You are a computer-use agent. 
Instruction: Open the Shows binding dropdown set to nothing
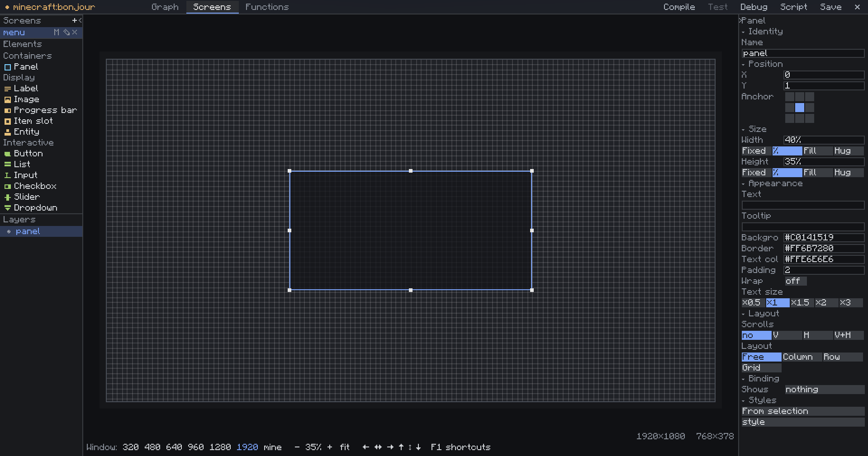pyautogui.click(x=824, y=389)
